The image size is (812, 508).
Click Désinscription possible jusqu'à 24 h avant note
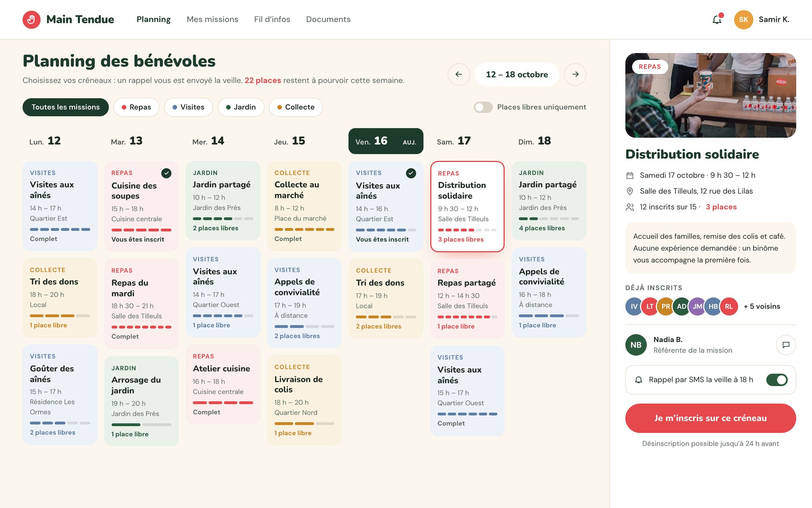[x=710, y=443]
